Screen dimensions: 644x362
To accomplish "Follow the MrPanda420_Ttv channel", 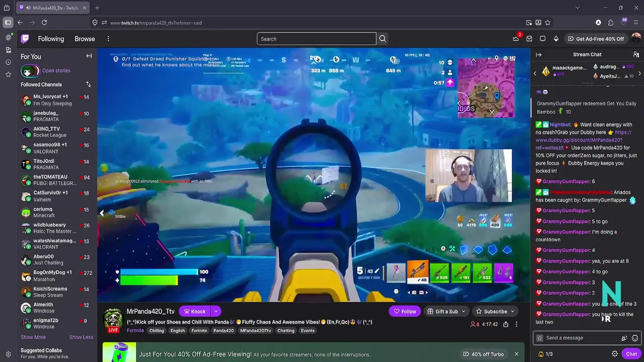I will point(405,311).
